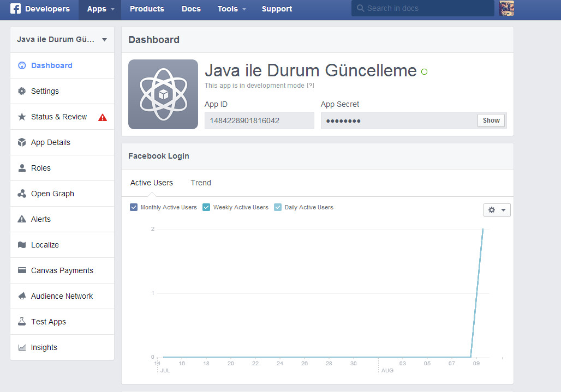Click the Audience Network megaphone icon
Screen dimensions: 561x392
click(x=22, y=296)
